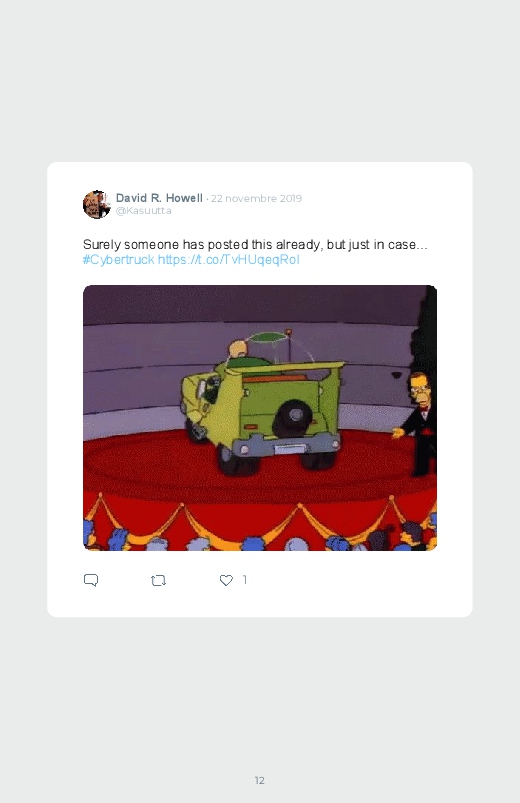
Task: Click the reply speech bubble icon
Action: pos(91,580)
